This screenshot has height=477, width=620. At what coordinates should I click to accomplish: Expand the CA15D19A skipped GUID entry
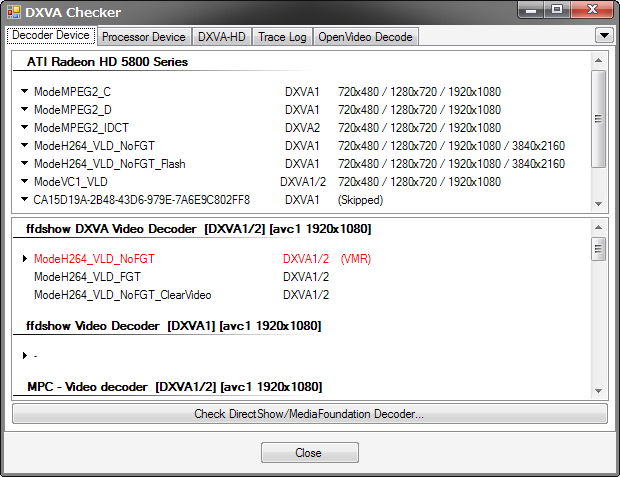tap(24, 200)
